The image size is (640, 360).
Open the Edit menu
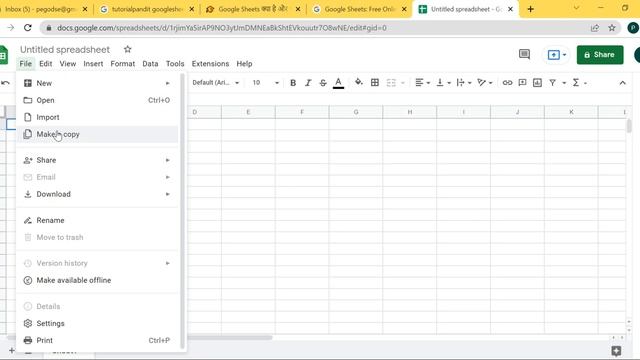[x=45, y=64]
